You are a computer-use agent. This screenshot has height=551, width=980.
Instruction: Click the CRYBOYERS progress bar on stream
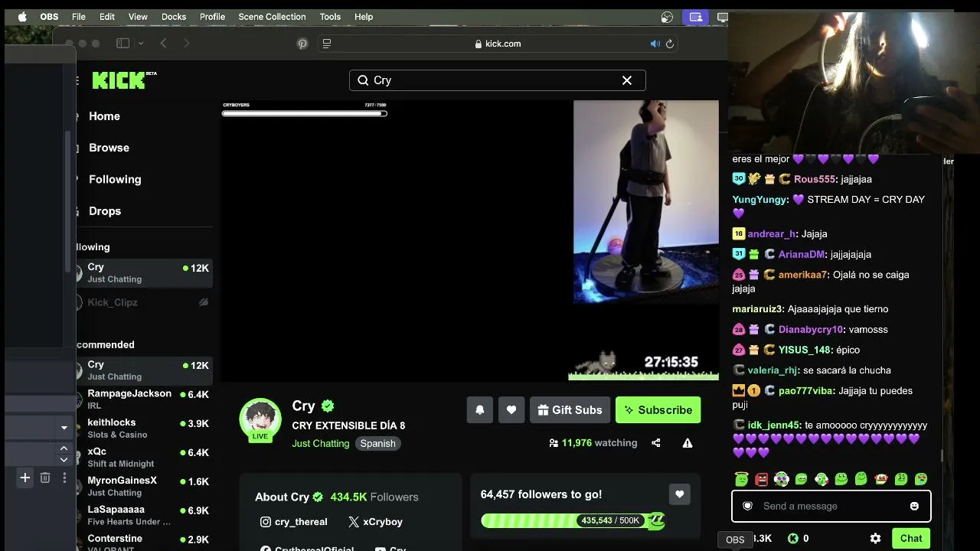click(x=305, y=113)
